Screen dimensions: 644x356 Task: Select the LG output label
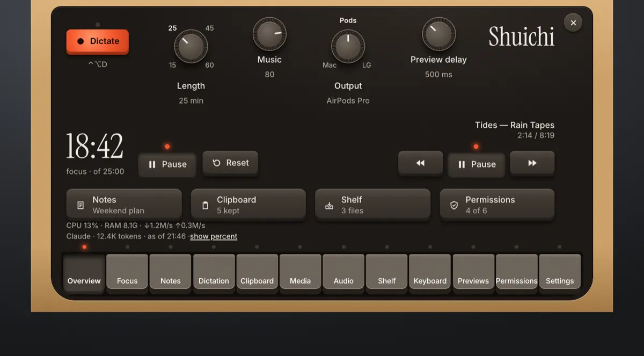click(367, 65)
